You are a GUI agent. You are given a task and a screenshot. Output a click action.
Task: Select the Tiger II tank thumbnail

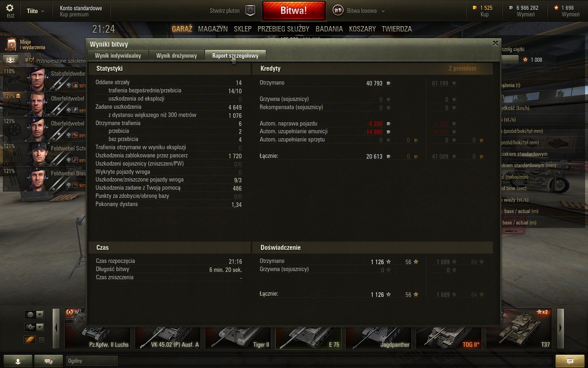(238, 338)
